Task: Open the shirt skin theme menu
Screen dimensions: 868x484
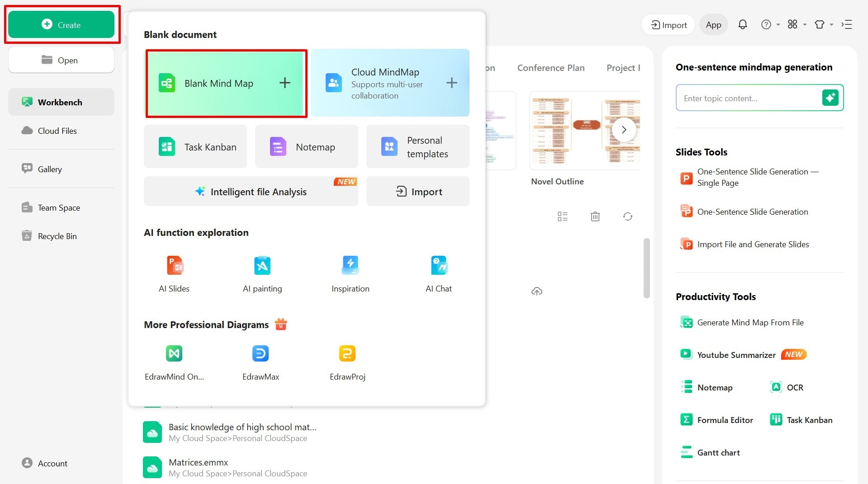Action: click(x=824, y=24)
